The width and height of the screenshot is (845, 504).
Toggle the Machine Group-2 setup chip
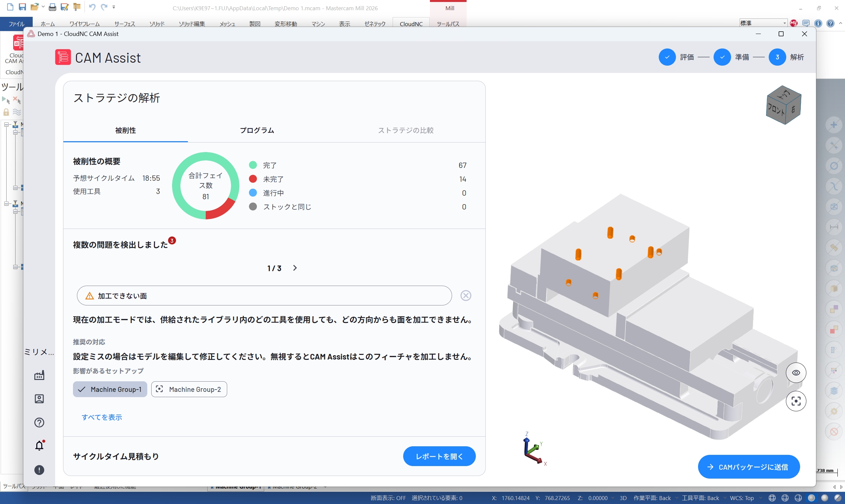click(x=189, y=389)
